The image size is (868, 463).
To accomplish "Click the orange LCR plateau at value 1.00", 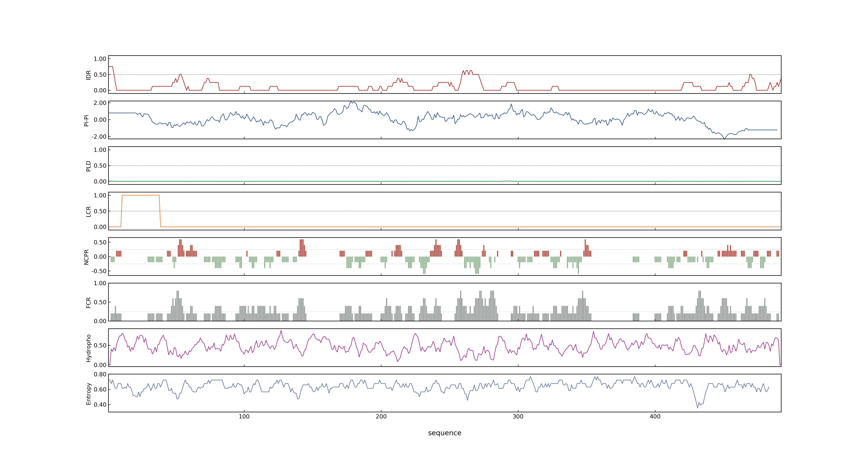I will point(141,195).
